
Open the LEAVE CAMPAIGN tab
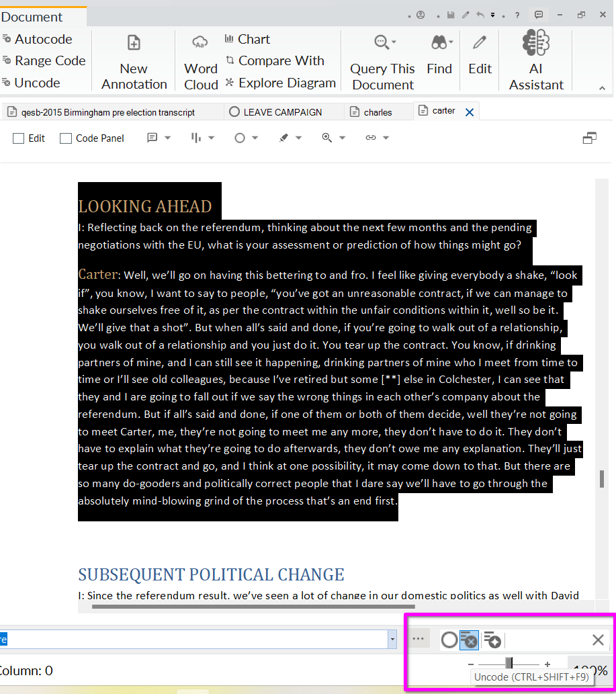click(282, 112)
